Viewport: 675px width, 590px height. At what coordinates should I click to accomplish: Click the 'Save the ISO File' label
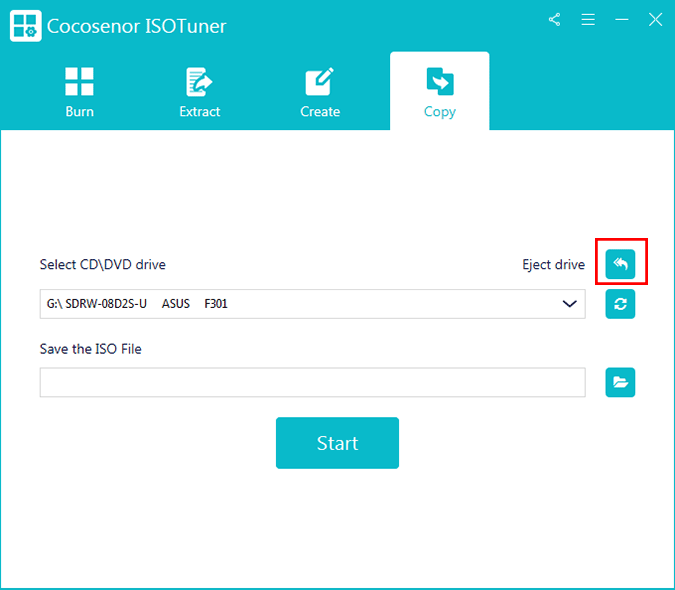(x=90, y=349)
